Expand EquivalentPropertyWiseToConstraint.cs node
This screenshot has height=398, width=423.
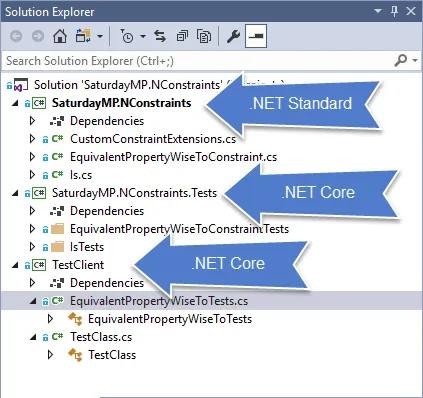click(x=32, y=157)
